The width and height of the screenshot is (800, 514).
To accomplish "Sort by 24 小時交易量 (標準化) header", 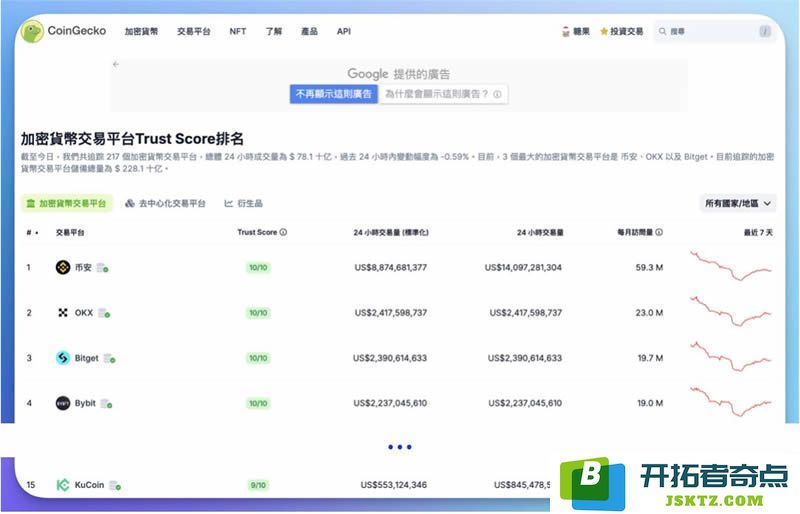I will tap(391, 233).
